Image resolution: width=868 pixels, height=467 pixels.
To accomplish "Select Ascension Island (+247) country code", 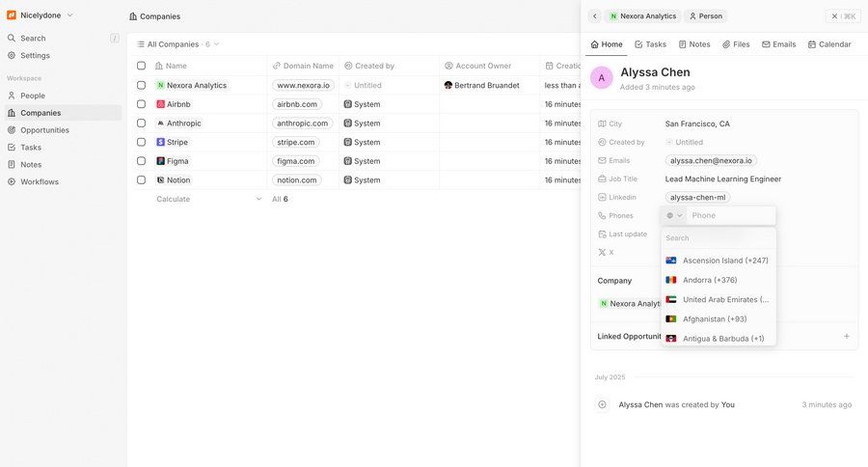I will click(x=719, y=261).
